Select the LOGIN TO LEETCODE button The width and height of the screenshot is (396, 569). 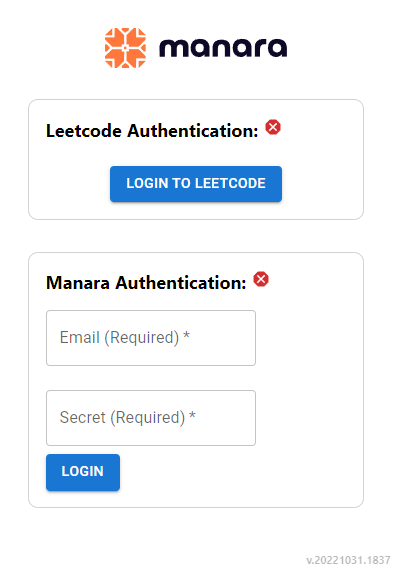196,184
